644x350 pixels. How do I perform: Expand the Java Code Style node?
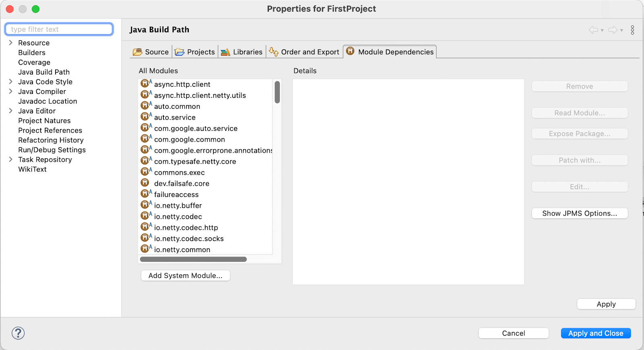click(x=11, y=81)
